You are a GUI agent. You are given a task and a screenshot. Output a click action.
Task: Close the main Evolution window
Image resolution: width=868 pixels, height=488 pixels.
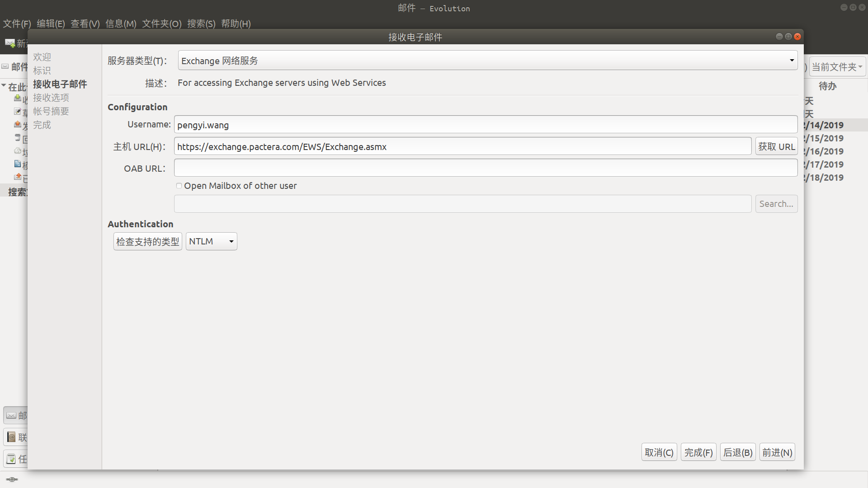862,8
